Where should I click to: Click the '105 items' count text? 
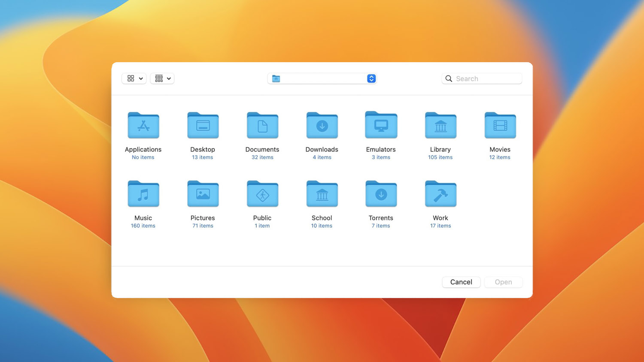[x=440, y=157]
